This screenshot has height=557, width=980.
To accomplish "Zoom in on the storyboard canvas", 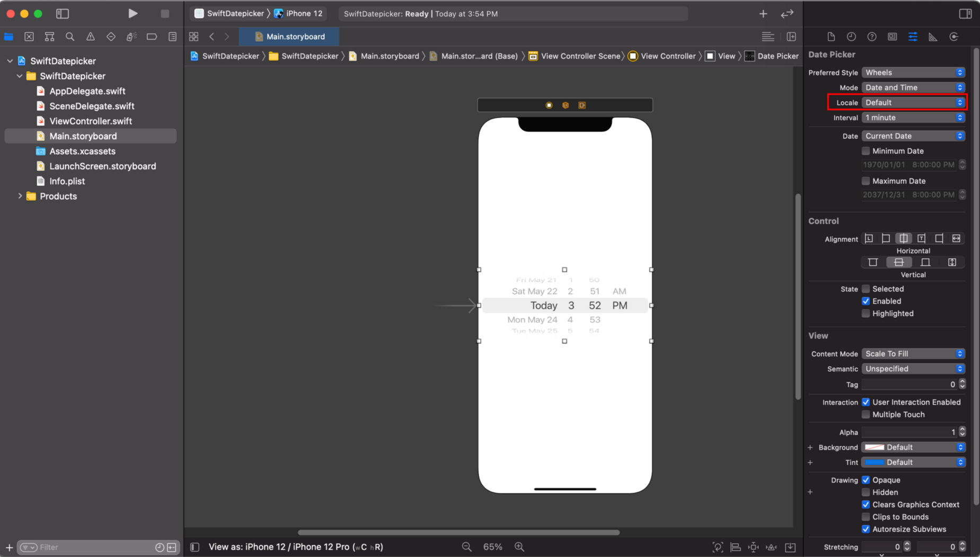I will click(x=519, y=547).
